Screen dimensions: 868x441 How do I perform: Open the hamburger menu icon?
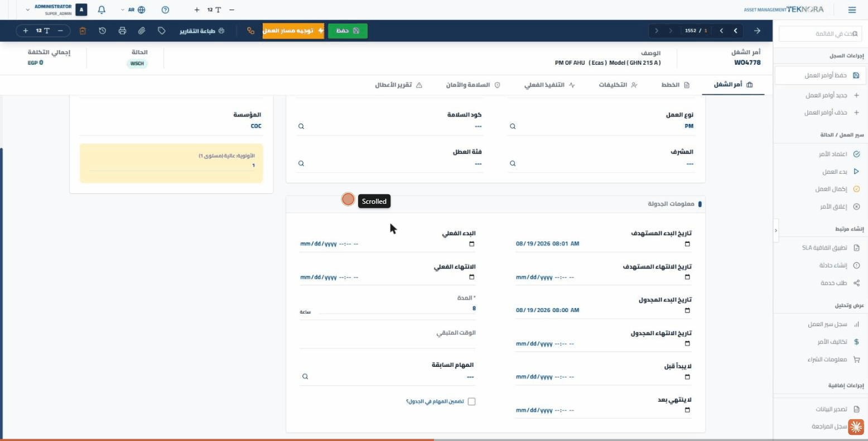(851, 9)
